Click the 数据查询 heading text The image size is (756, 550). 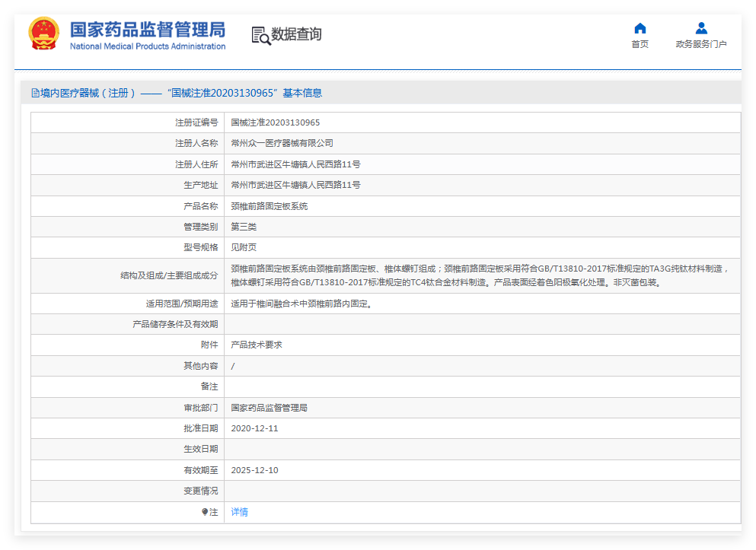296,34
